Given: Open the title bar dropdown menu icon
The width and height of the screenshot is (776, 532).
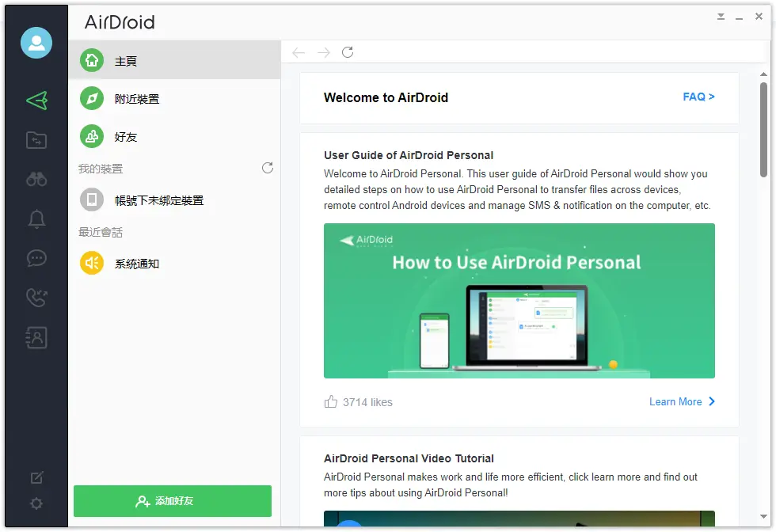Looking at the screenshot, I should (721, 17).
